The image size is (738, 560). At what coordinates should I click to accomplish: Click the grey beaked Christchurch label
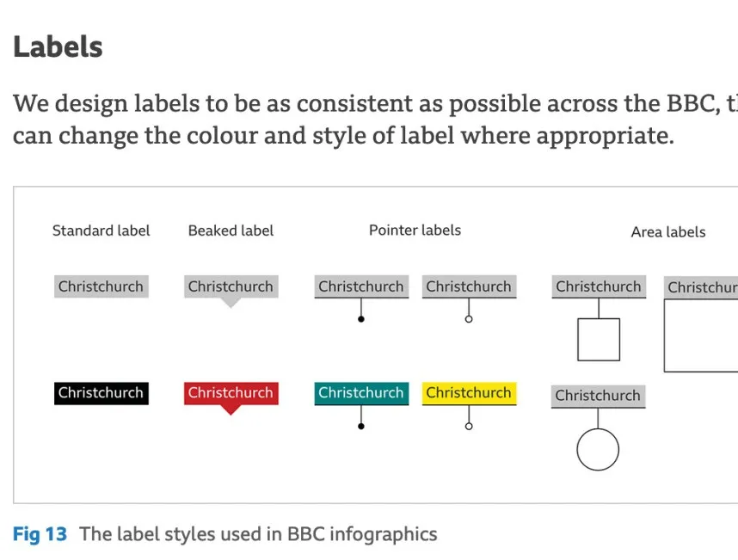pos(231,286)
